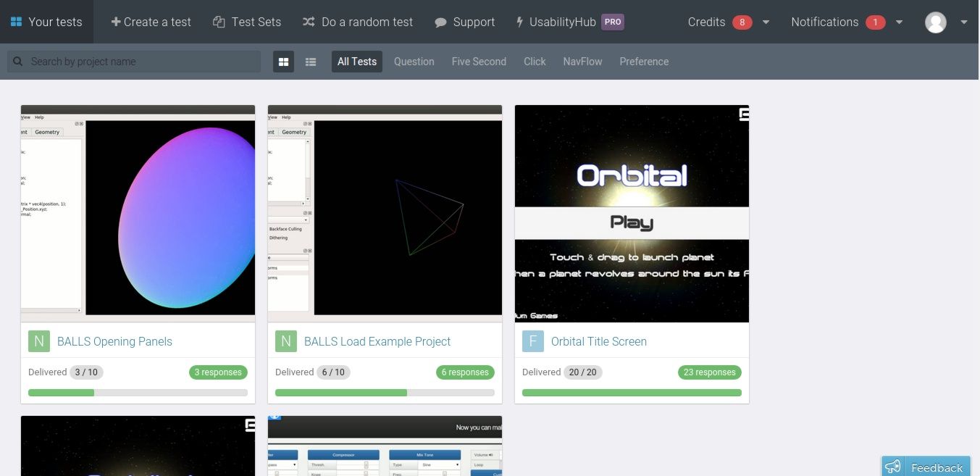
Task: Click the search by project name field
Action: [x=134, y=61]
